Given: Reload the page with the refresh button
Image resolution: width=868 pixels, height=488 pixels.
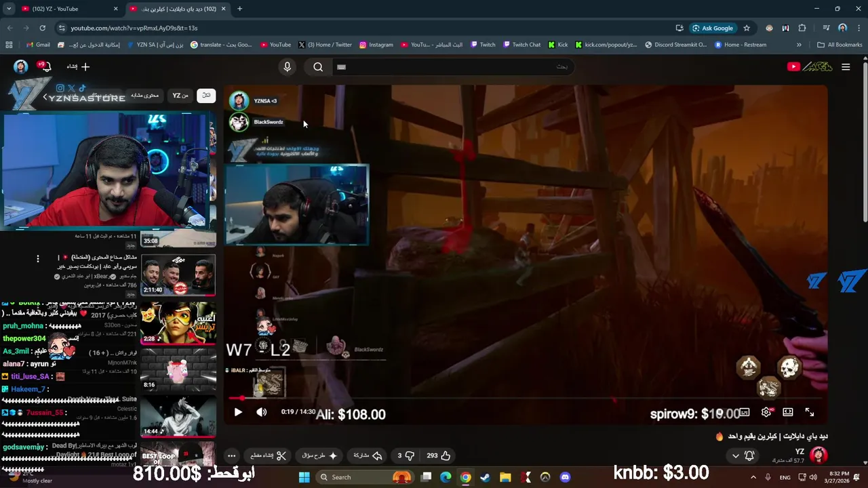Looking at the screenshot, I should [42, 28].
